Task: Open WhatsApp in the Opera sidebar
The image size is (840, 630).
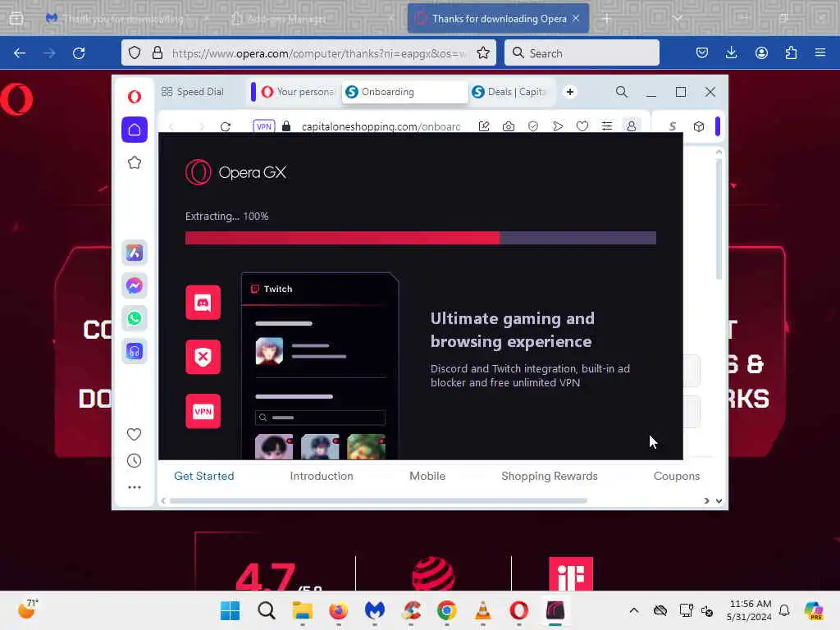Action: tap(135, 318)
